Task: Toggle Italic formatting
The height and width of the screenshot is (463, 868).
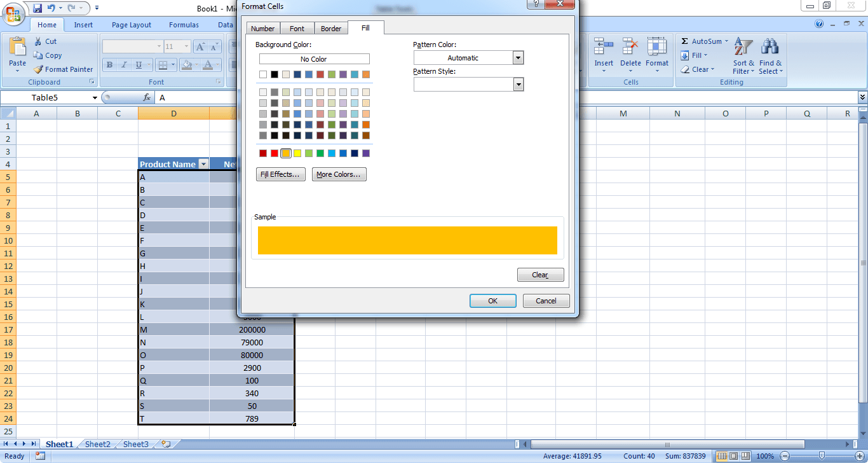Action: click(x=123, y=64)
